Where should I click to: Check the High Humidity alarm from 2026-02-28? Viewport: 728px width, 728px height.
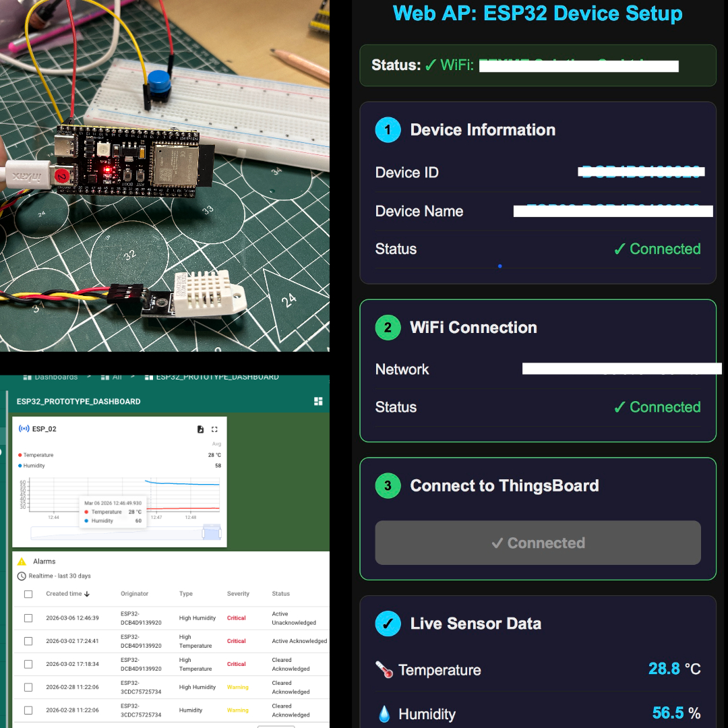(x=28, y=687)
